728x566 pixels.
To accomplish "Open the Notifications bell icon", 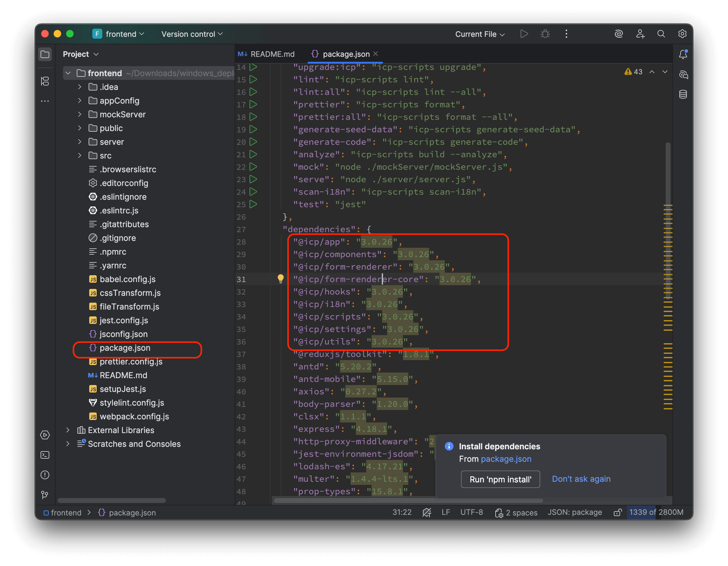I will (683, 54).
